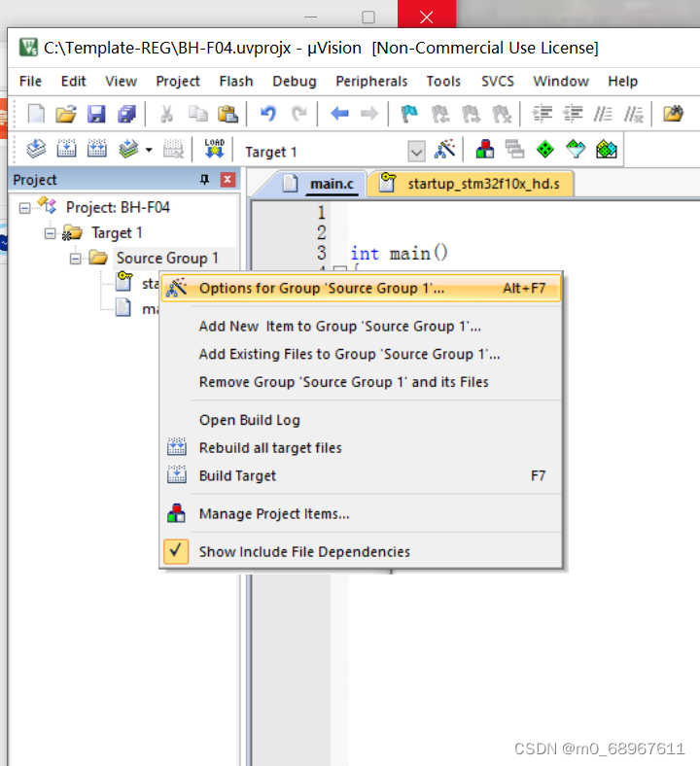The width and height of the screenshot is (700, 766).
Task: Pin the Project panel with pushpin
Action: (204, 180)
